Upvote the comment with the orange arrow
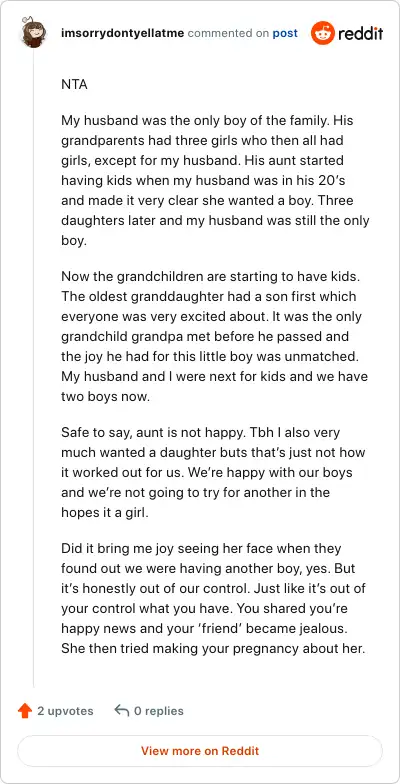 [24, 710]
